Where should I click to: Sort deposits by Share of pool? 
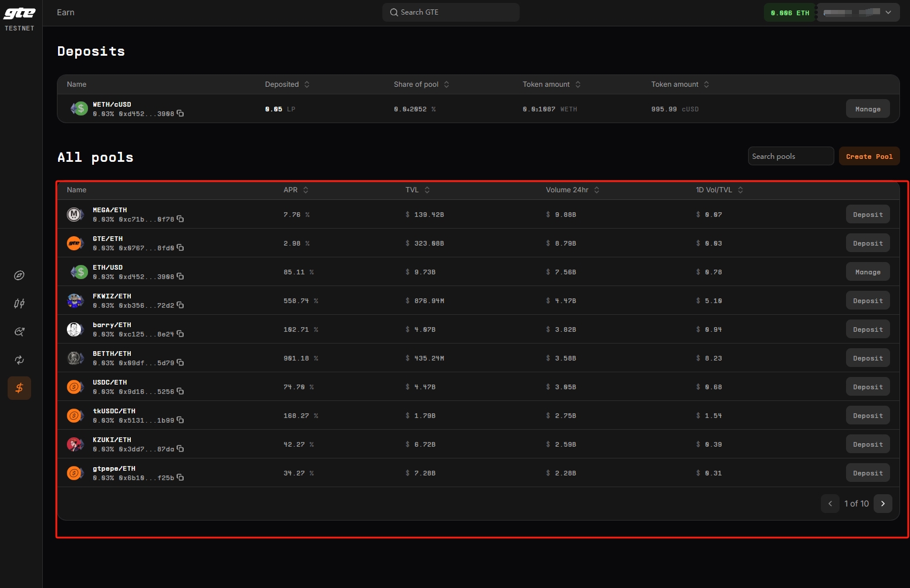[x=421, y=84]
